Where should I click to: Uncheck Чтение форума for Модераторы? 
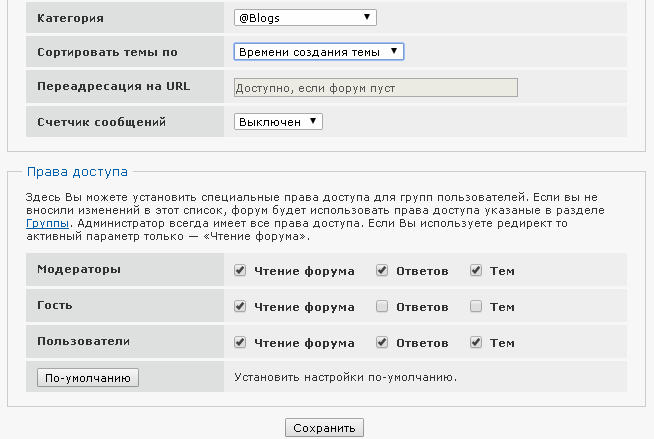pyautogui.click(x=240, y=271)
